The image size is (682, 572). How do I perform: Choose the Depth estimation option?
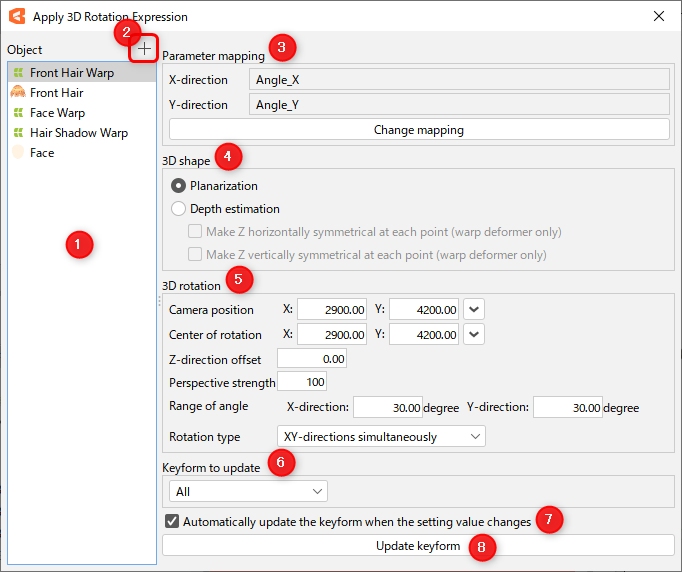click(179, 209)
